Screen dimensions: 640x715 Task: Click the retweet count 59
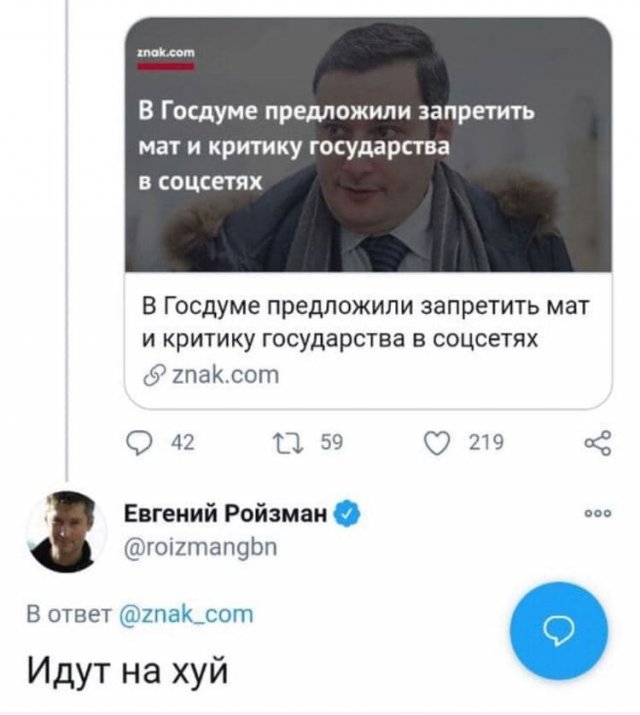333,443
